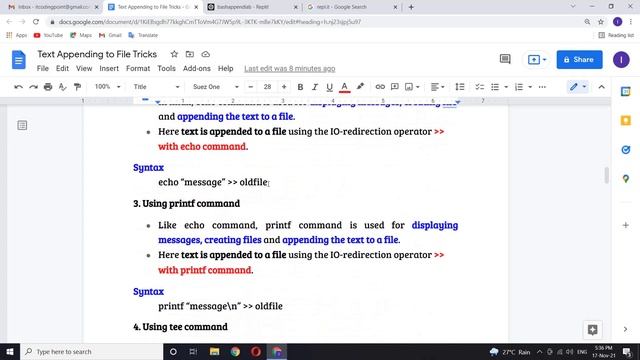The width and height of the screenshot is (640, 360).
Task: Insert a checklist with the toolbar icon
Action: click(x=480, y=87)
